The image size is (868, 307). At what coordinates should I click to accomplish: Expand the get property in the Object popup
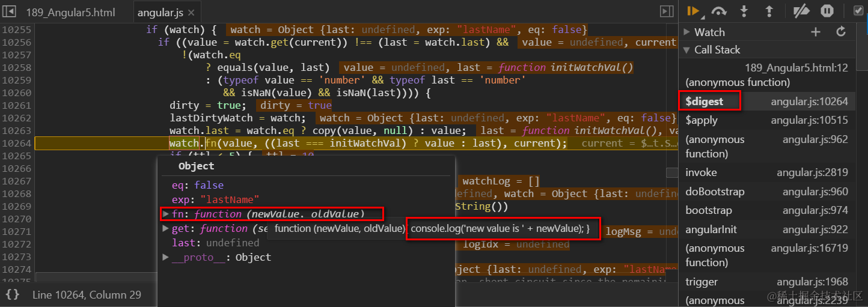(166, 228)
